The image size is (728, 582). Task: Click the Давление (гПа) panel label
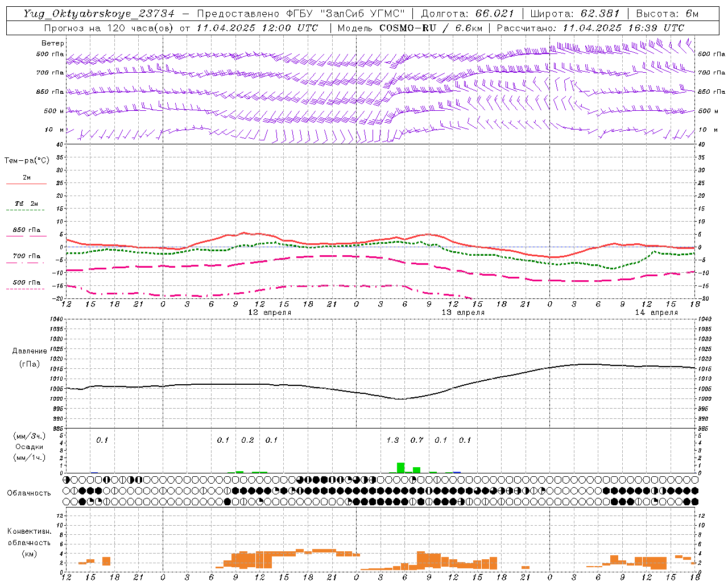click(30, 357)
